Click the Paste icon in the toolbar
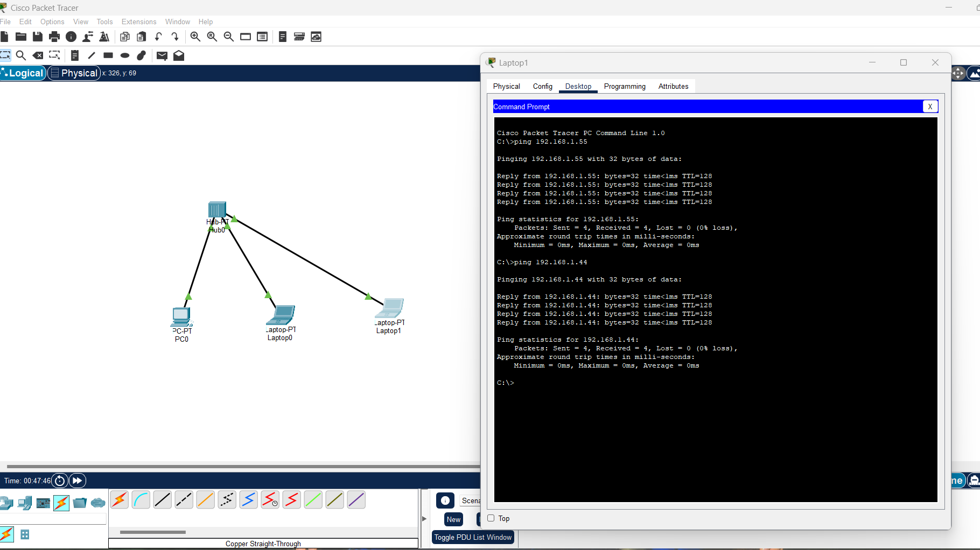Image resolution: width=980 pixels, height=550 pixels. click(142, 37)
